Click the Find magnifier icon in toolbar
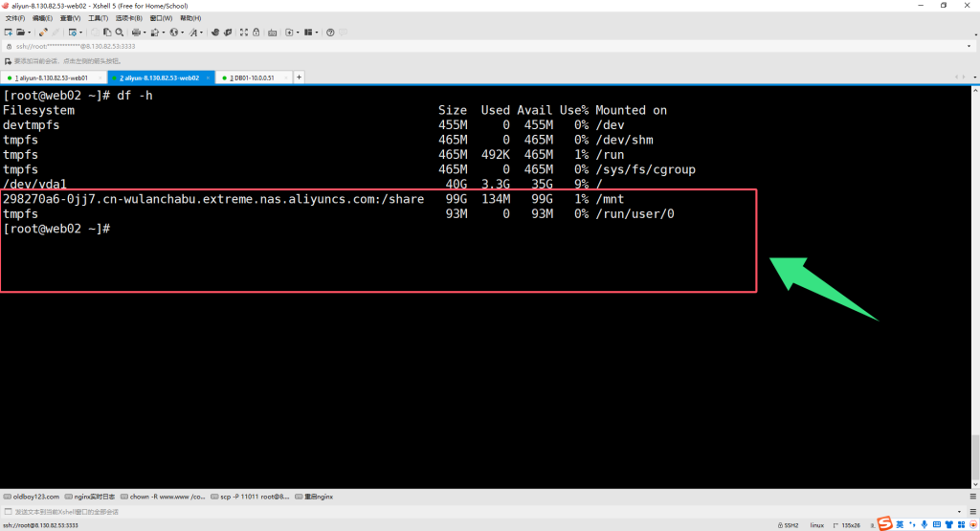 (119, 32)
